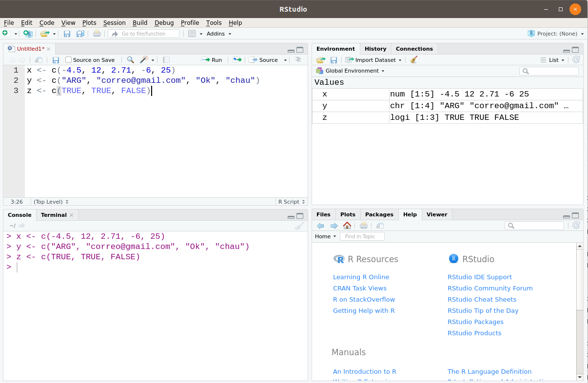The width and height of the screenshot is (588, 383).
Task: Close the Untitled1 editor tab
Action: (x=48, y=49)
